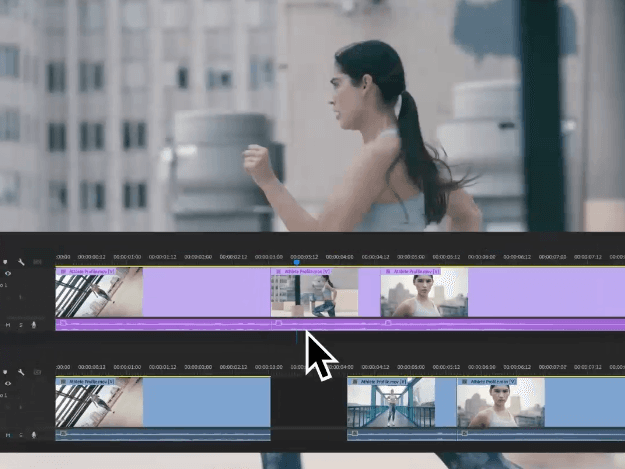Viewport: 625px width, 469px height.
Task: Toggle video track visibility eye in lower timeline
Action: [8, 383]
